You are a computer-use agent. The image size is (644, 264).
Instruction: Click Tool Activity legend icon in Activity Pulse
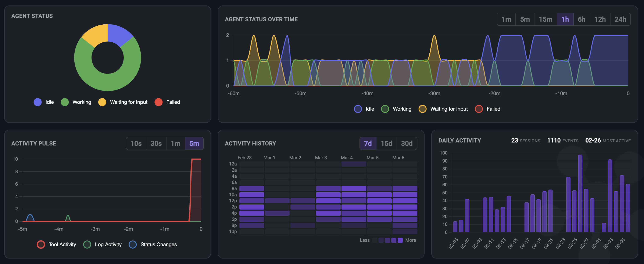coord(41,244)
